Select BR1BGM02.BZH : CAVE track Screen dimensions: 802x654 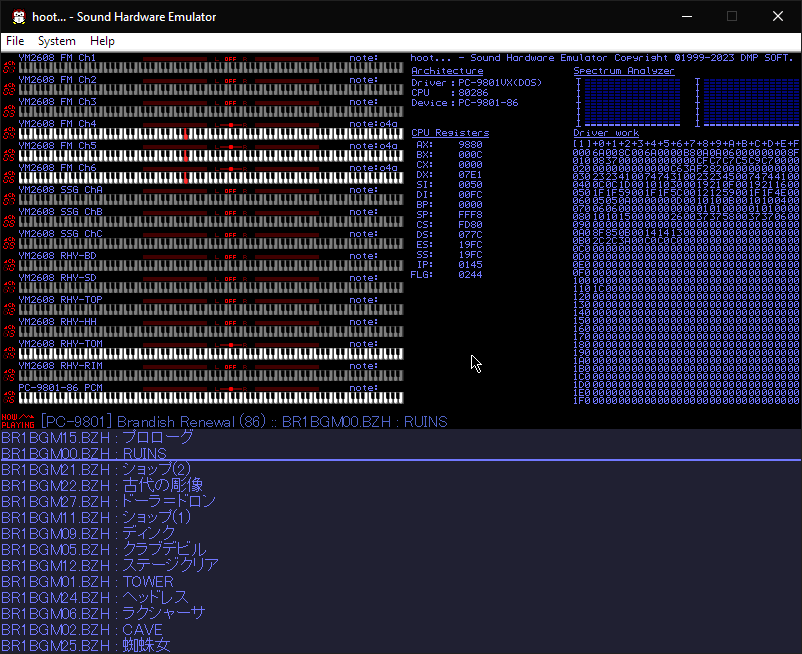tap(81, 629)
